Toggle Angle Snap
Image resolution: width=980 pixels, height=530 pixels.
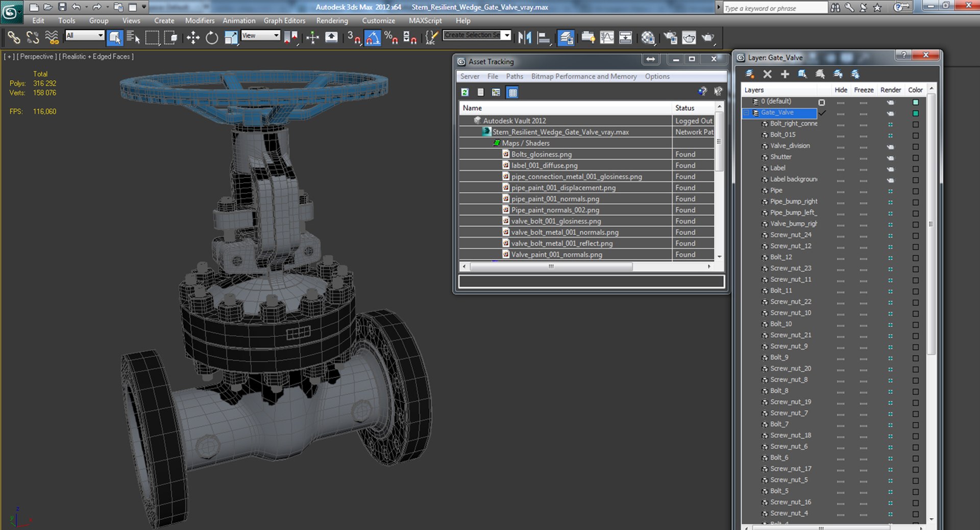(373, 37)
